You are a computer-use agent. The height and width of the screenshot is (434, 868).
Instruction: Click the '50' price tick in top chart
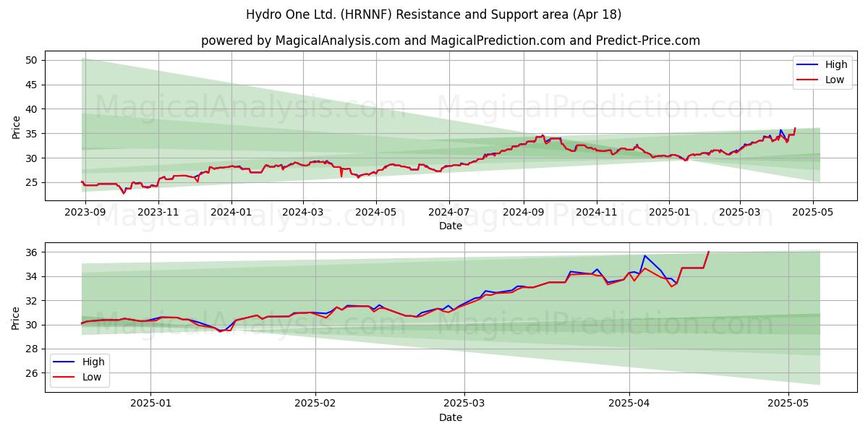[x=33, y=60]
